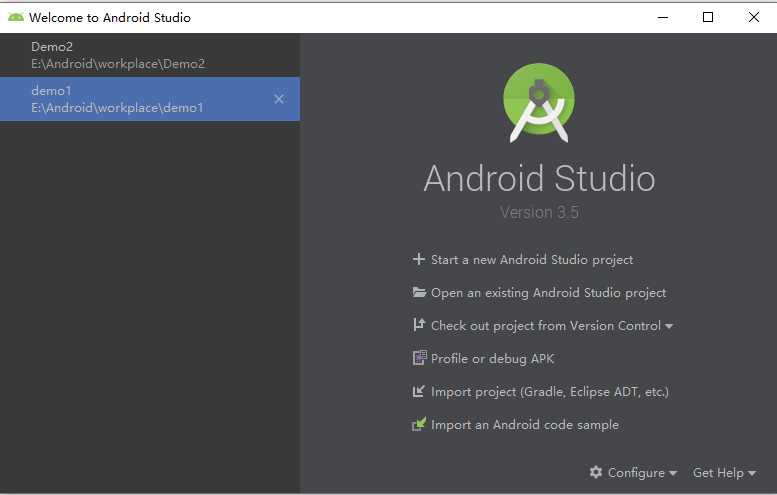Image resolution: width=777 pixels, height=495 pixels.
Task: Maximize the Welcome to Android Studio window
Action: click(708, 17)
